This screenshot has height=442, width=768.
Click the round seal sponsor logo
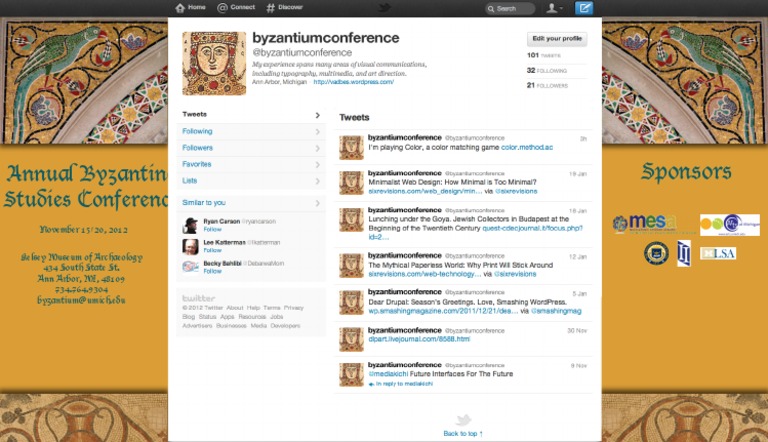(x=656, y=253)
